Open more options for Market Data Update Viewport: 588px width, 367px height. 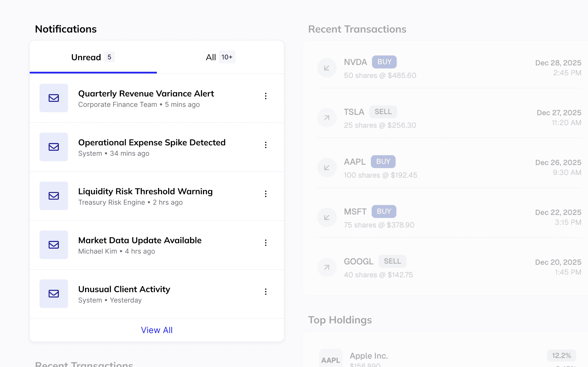point(266,243)
